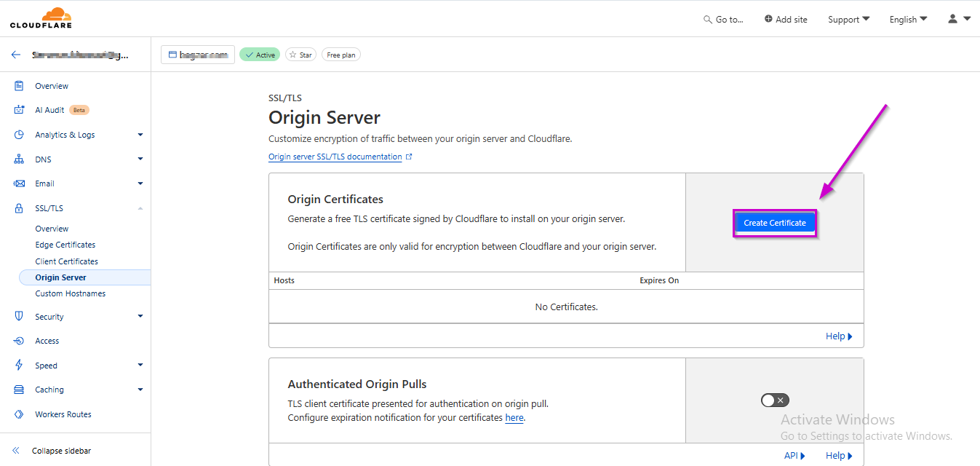Click the star icon in Star button
This screenshot has width=980, height=466.
click(293, 55)
